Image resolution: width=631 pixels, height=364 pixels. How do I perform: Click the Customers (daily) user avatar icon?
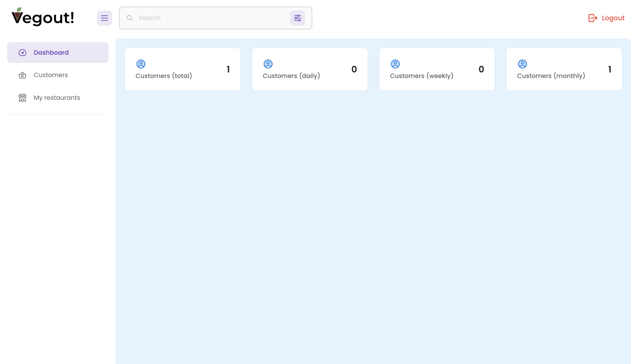[268, 64]
